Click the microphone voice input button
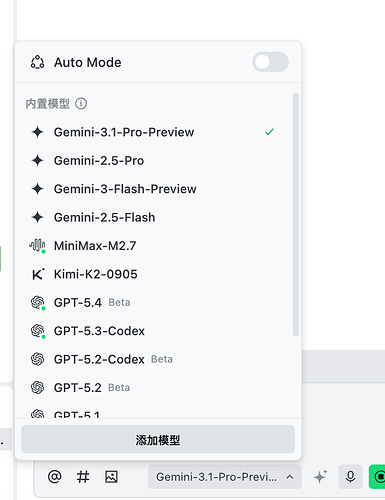Viewport: 385px width, 500px height. 350,477
